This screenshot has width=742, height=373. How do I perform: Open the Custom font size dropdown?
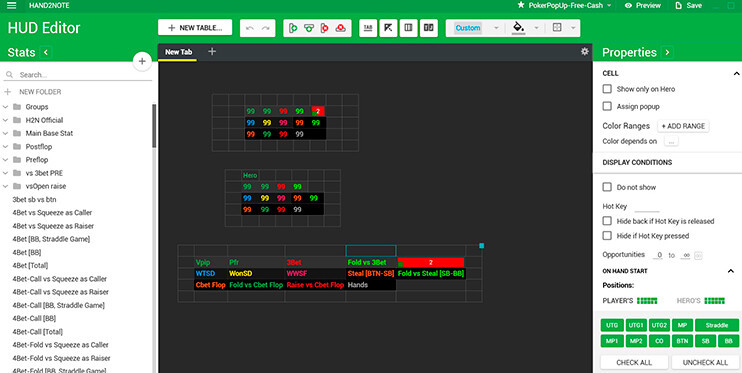496,28
